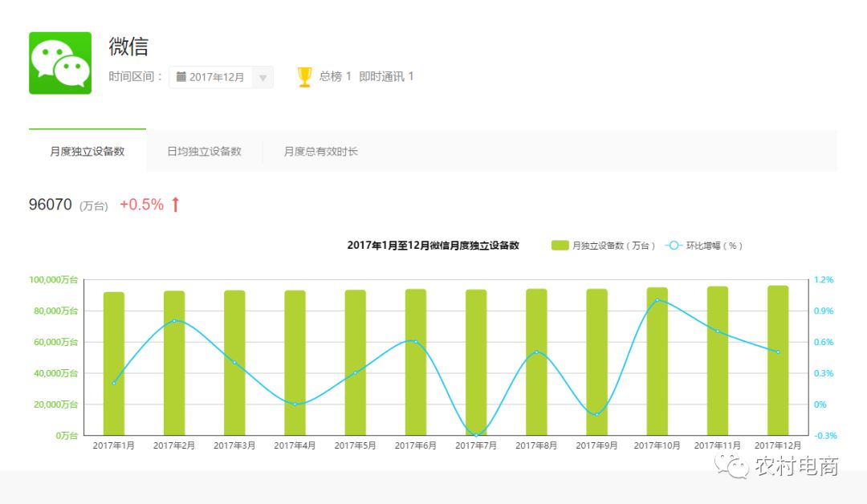
Task: Click the 2017年1月 green bar
Action: (x=114, y=365)
